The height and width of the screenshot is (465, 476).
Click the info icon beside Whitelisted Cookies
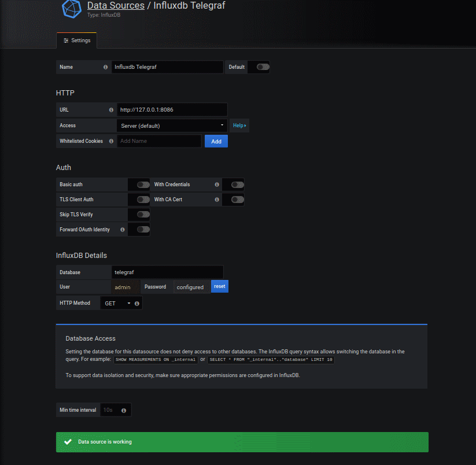(x=111, y=141)
